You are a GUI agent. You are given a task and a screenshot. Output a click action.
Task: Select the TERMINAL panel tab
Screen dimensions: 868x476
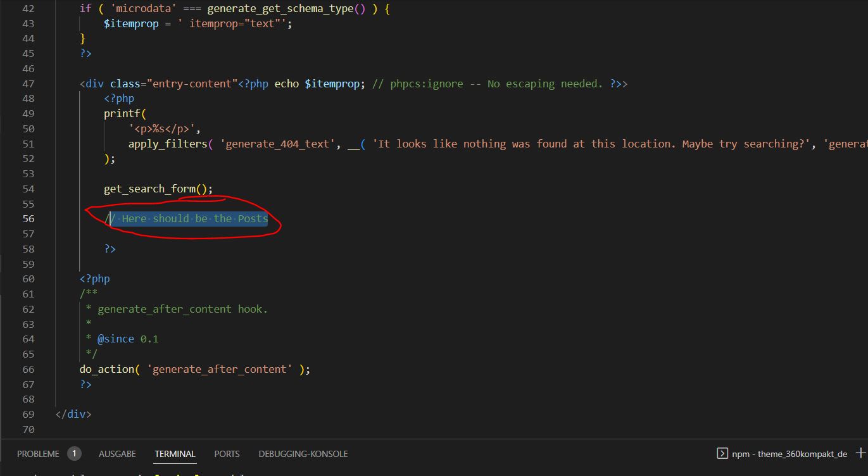[175, 454]
